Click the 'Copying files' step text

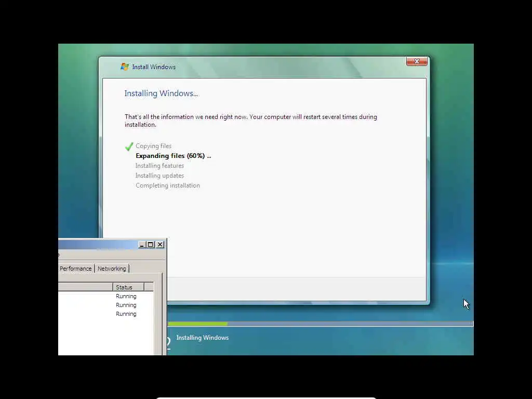[x=153, y=146]
